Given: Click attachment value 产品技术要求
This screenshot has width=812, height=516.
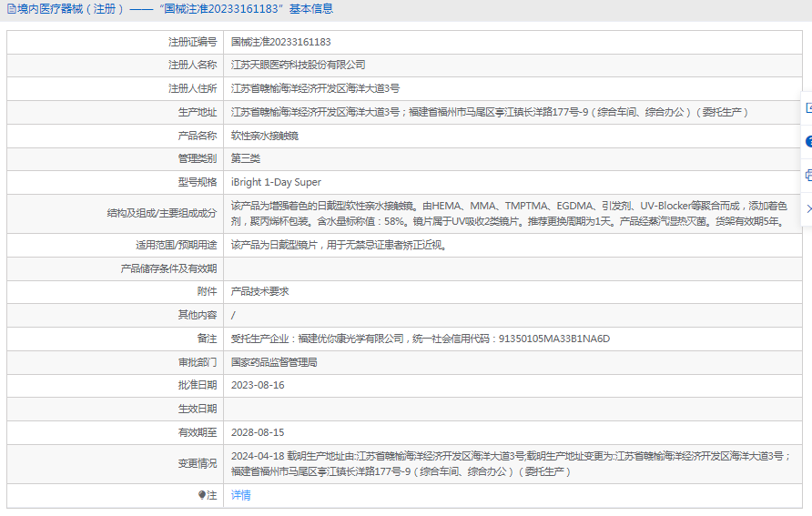Looking at the screenshot, I should [x=260, y=291].
